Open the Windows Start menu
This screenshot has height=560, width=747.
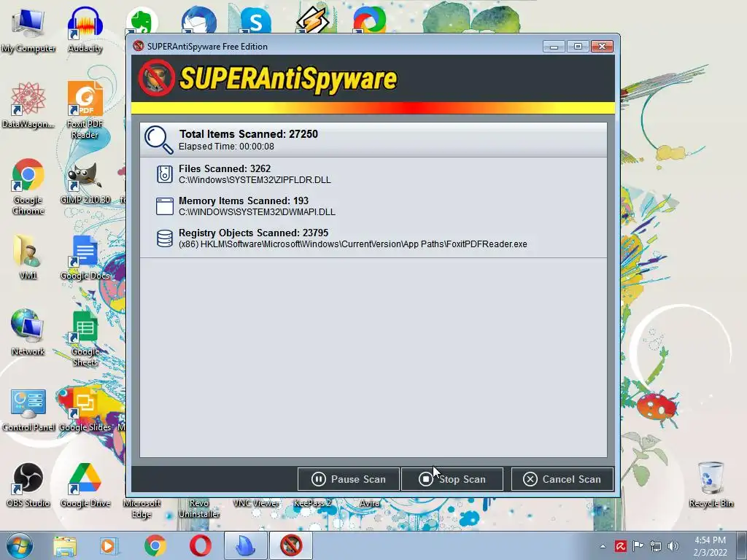click(20, 545)
